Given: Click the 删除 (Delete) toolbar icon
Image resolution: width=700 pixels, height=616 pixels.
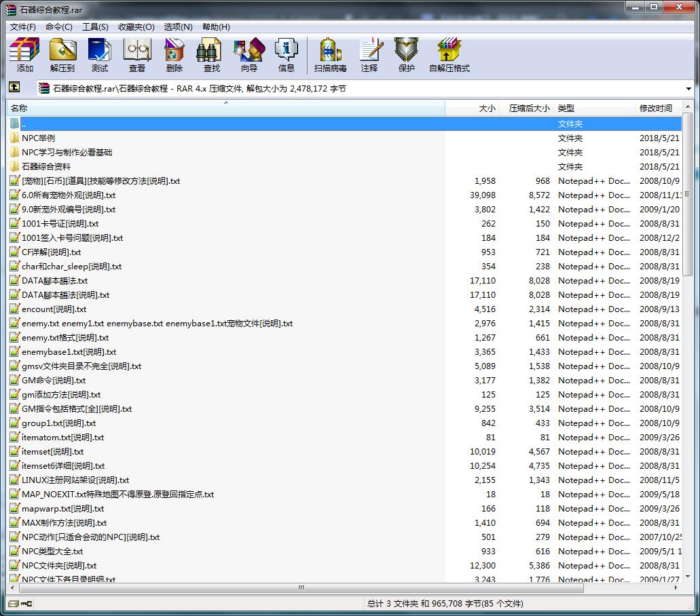Looking at the screenshot, I should coord(174,55).
